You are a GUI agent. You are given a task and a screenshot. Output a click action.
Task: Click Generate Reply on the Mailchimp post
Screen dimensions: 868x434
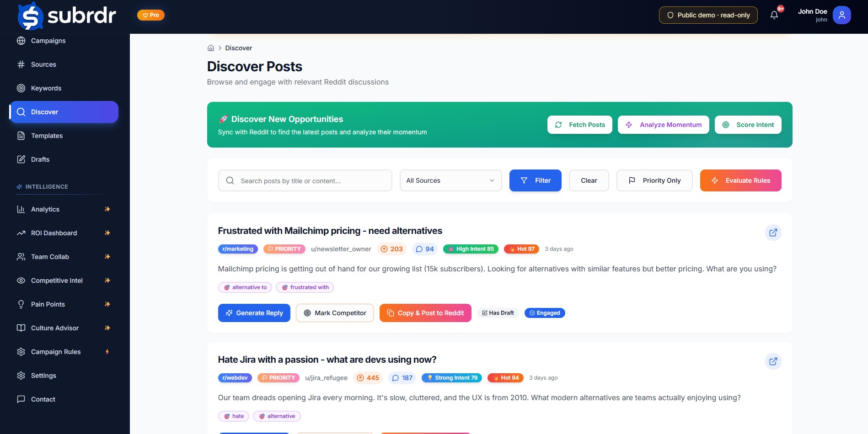(x=254, y=313)
